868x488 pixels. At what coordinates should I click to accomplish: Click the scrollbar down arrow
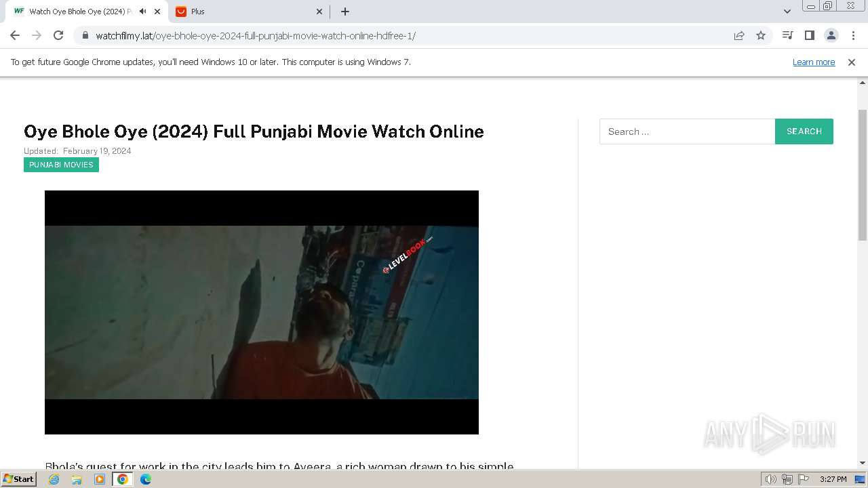(863, 463)
